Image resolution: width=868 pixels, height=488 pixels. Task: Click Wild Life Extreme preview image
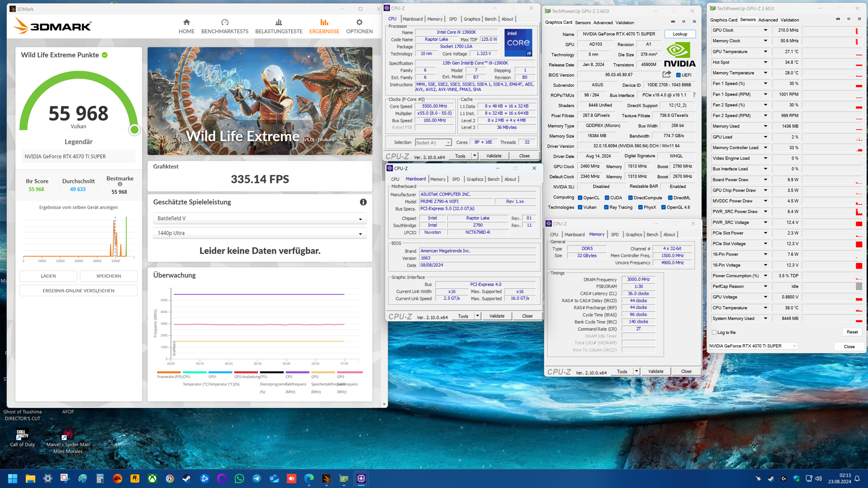click(260, 101)
